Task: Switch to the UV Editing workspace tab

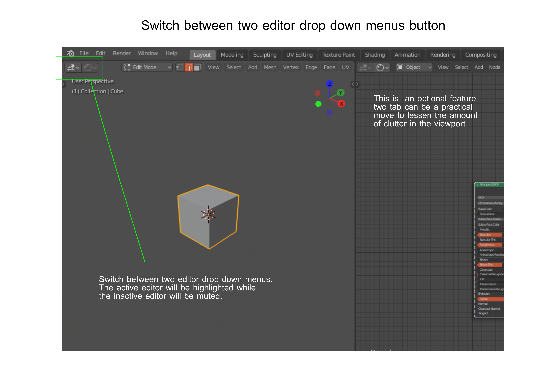Action: [300, 55]
